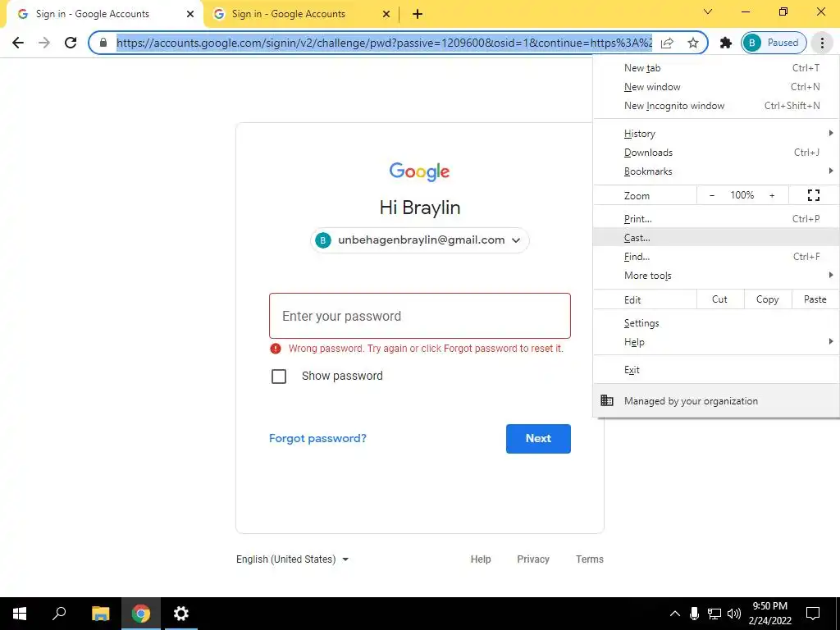Open the Extensions puzzle icon
The image size is (840, 630).
pyautogui.click(x=726, y=43)
